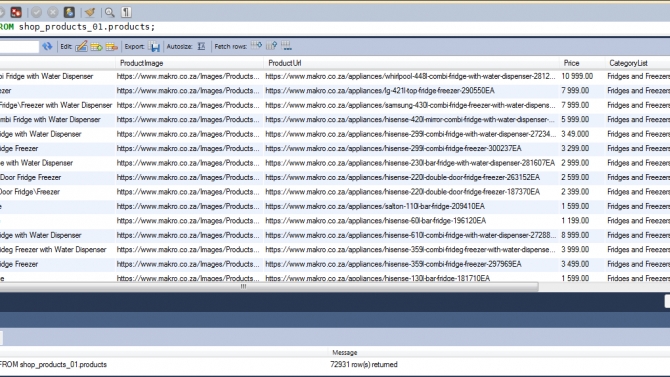Image resolution: width=670 pixels, height=377 pixels.
Task: Click the Insert new row icon
Action: [x=97, y=46]
